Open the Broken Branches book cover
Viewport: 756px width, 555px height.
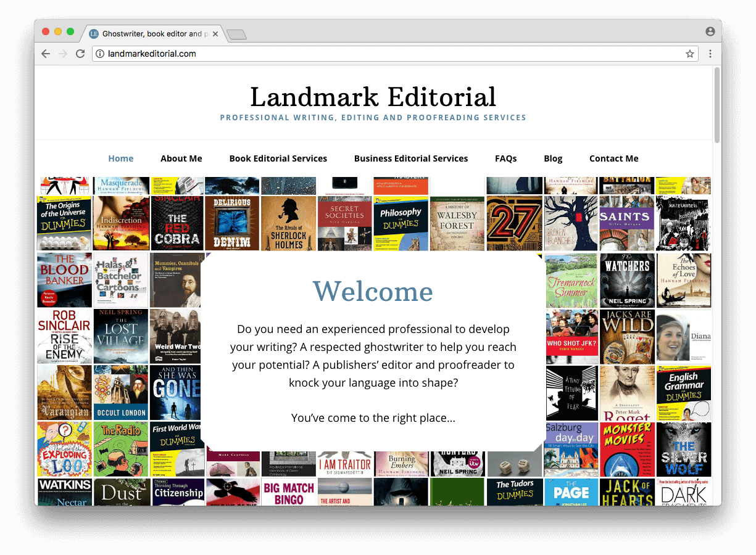(x=571, y=223)
